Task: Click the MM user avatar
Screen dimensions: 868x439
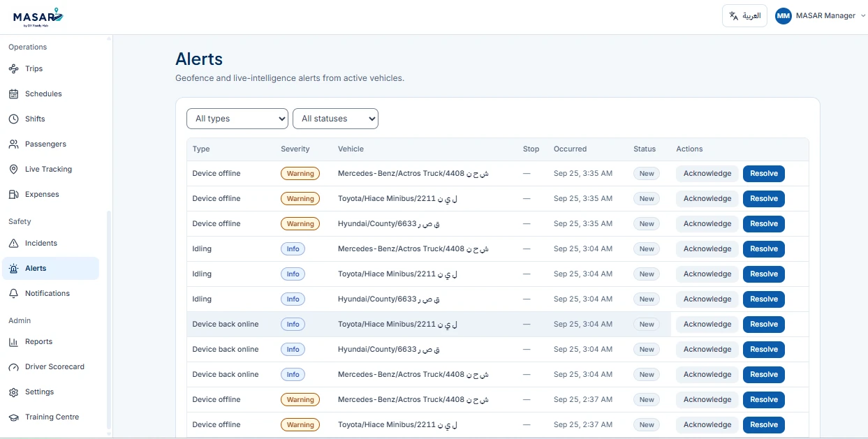Action: click(x=784, y=15)
